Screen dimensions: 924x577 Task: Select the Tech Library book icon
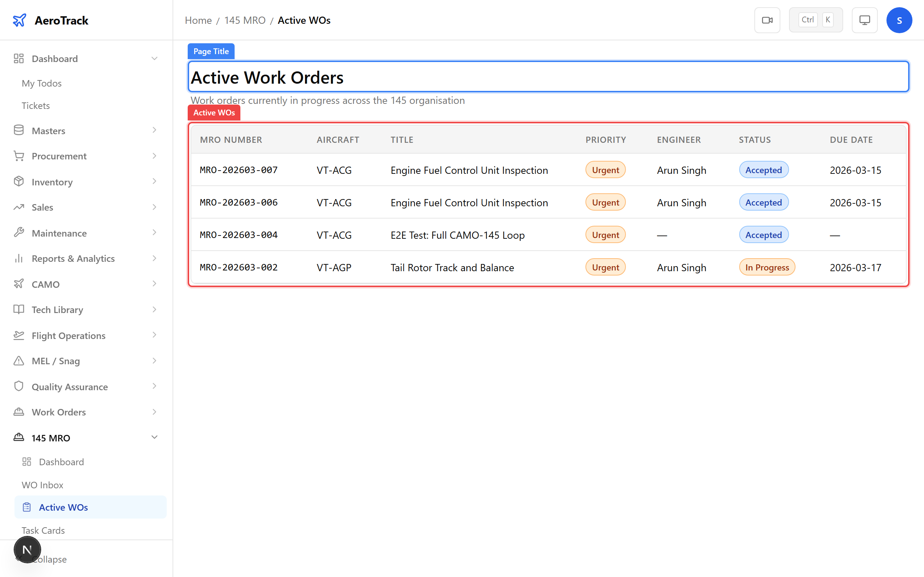[x=18, y=309]
